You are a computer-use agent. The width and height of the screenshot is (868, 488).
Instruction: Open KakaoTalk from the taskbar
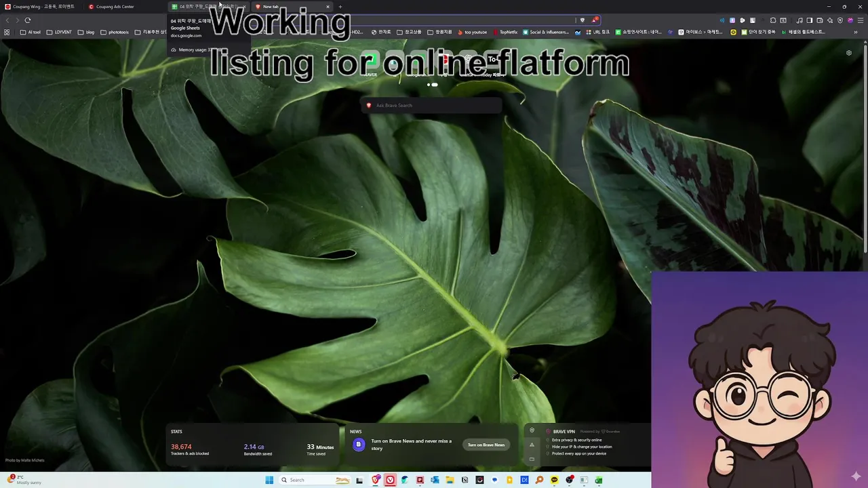coord(554,480)
